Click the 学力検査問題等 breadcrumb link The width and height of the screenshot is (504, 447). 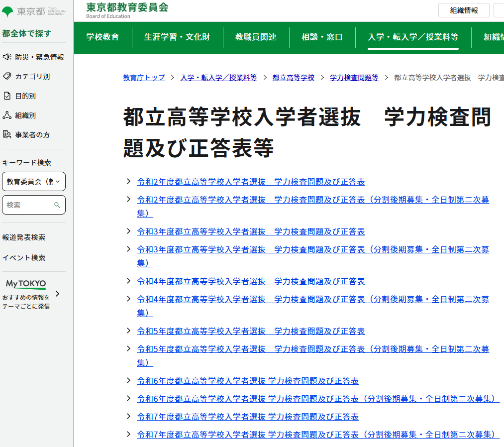click(x=354, y=78)
